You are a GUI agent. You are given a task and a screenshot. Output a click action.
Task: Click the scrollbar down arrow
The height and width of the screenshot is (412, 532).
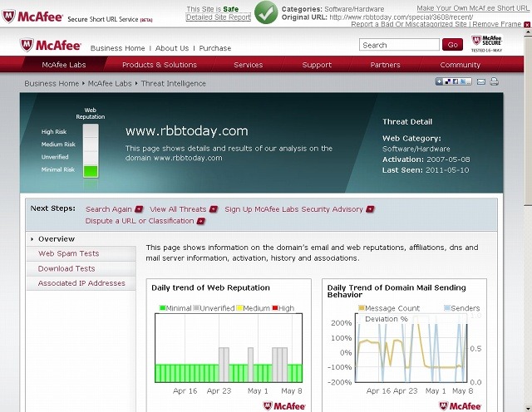coord(528,407)
